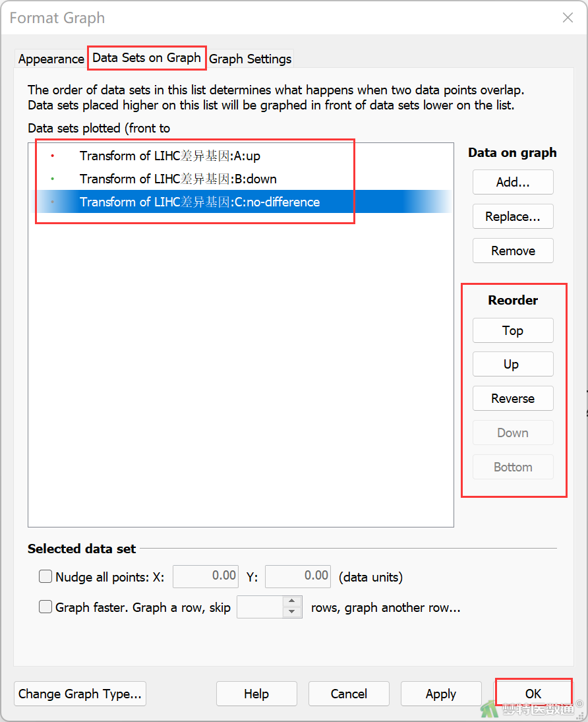Move selected data set to Top
Image resolution: width=588 pixels, height=722 pixels.
click(x=513, y=330)
